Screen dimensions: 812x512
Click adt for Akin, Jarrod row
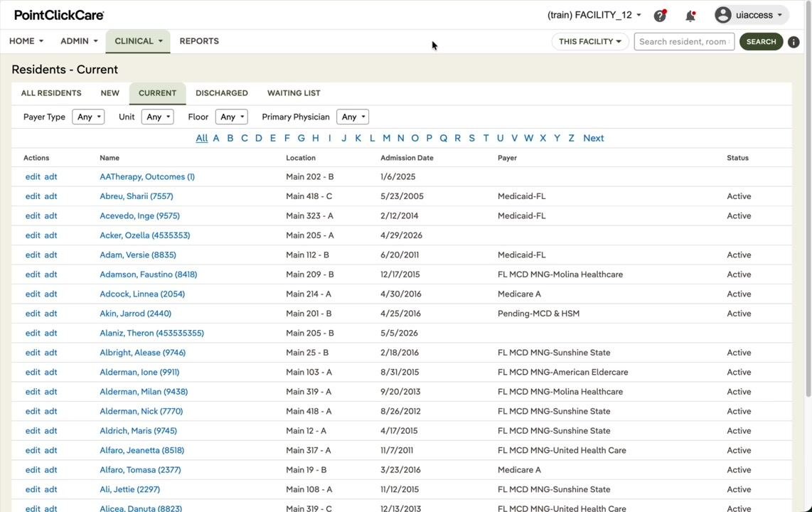click(50, 314)
